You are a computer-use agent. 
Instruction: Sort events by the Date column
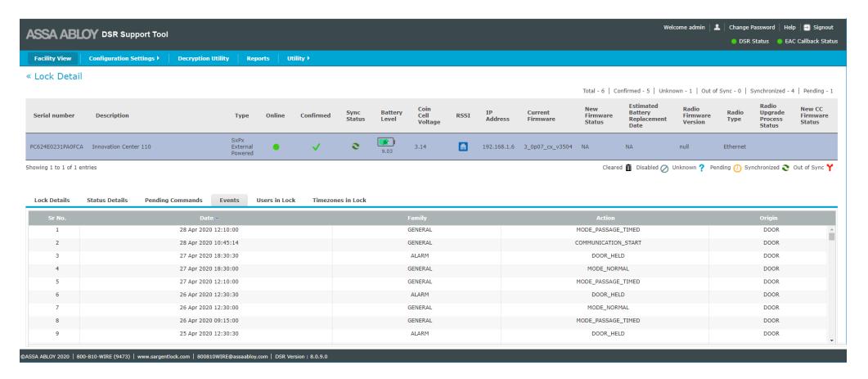tap(206, 218)
